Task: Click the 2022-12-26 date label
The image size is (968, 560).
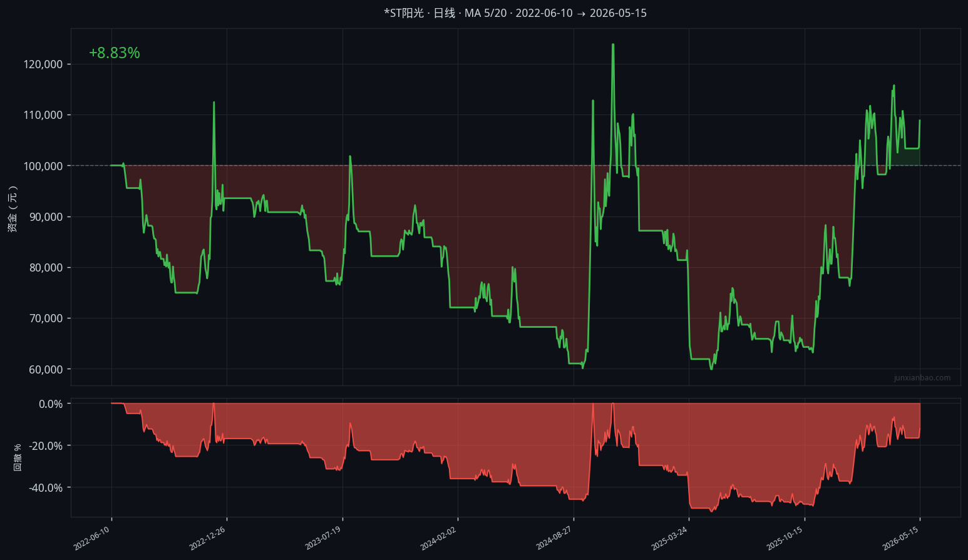Action: 207,538
